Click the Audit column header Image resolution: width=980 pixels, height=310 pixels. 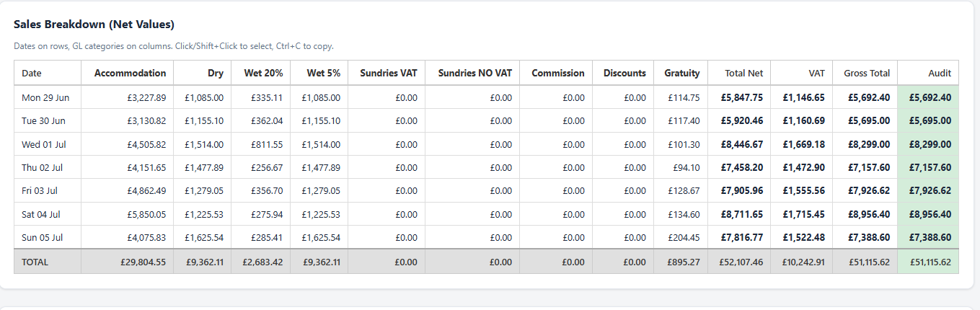point(928,73)
